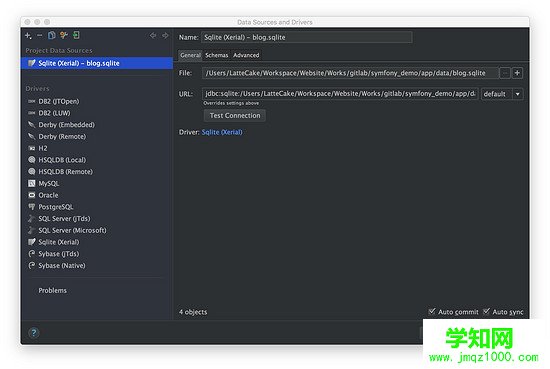Navigate back with left arrow icon

pos(153,35)
